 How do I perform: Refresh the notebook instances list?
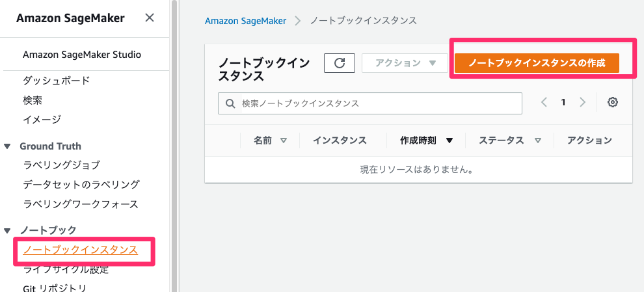pos(340,63)
